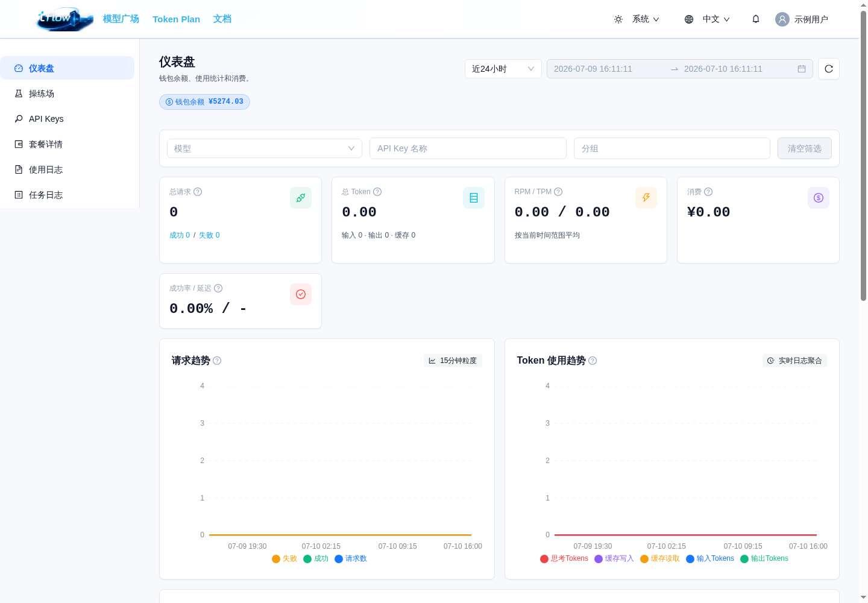Click the help icon beside Token 使用趋势
Screen dimensions: 868x603
click(593, 361)
